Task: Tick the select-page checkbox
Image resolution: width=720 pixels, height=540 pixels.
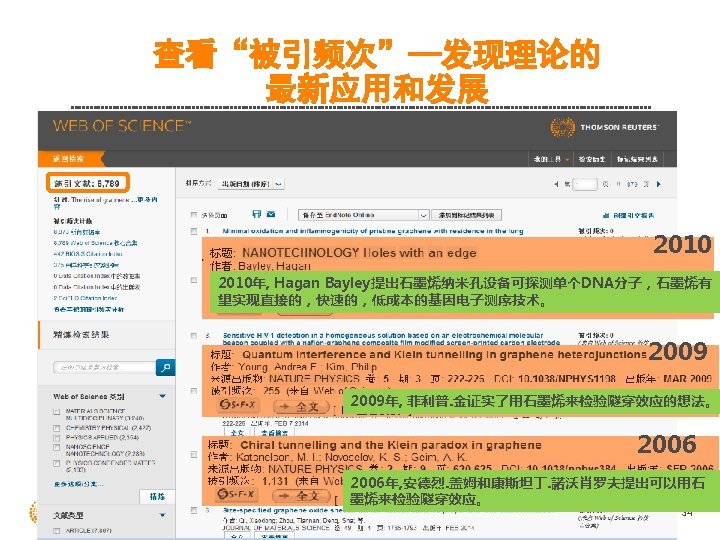Action: click(194, 215)
